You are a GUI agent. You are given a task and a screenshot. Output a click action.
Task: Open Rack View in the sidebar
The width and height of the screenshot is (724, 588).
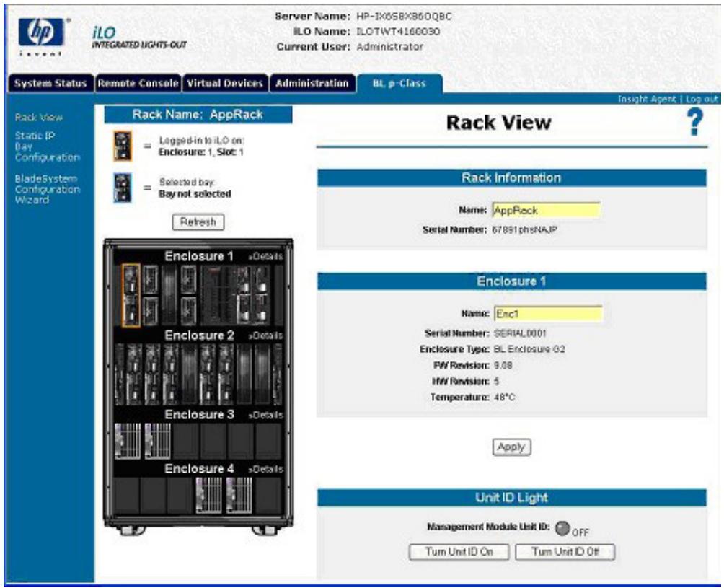(38, 118)
